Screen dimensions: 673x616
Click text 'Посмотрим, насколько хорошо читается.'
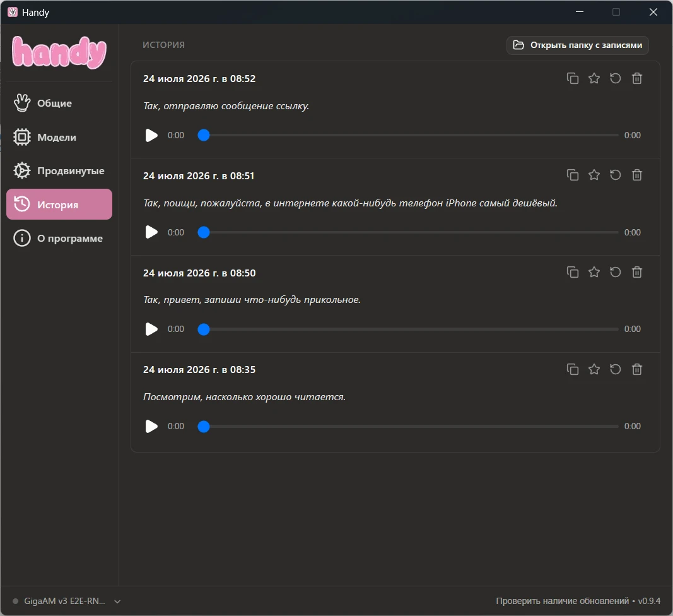click(x=244, y=396)
